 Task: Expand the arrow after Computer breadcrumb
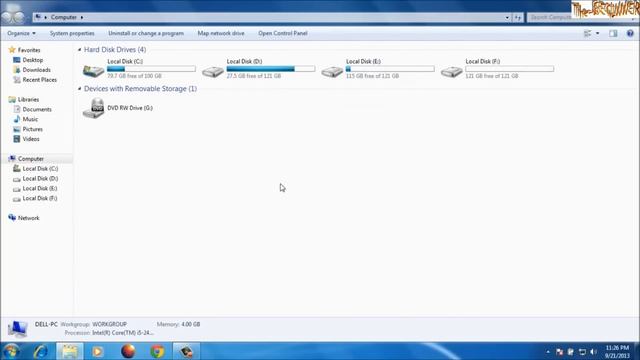pos(82,18)
